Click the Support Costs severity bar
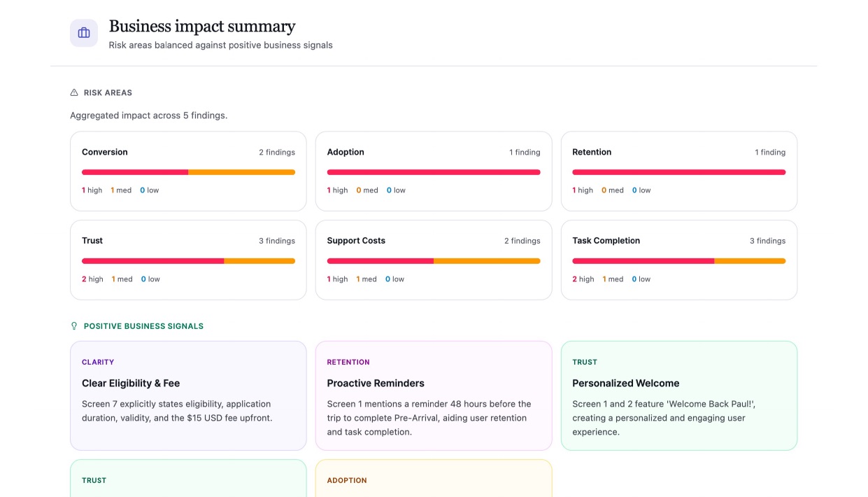Viewport: 868px width, 497px height. click(434, 261)
